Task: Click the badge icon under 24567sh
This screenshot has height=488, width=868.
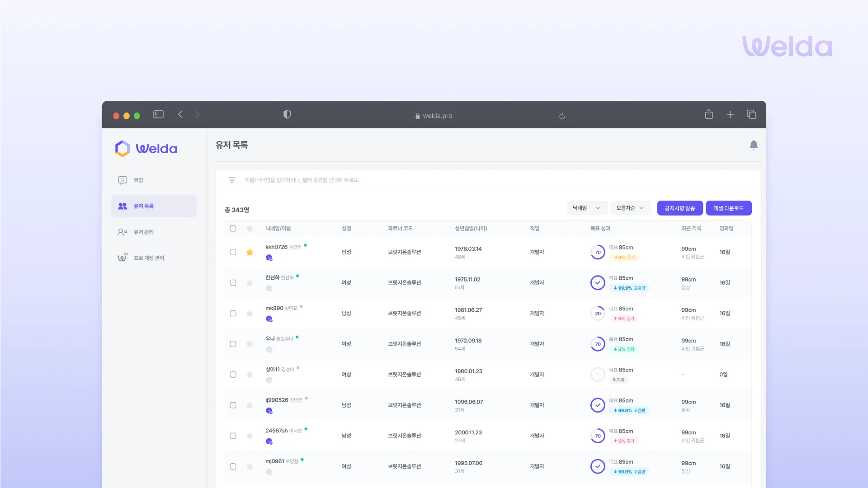Action: coord(269,441)
